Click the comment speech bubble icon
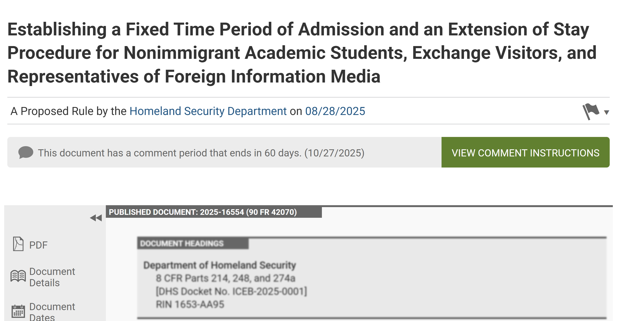This screenshot has height=321, width=644. tap(26, 152)
